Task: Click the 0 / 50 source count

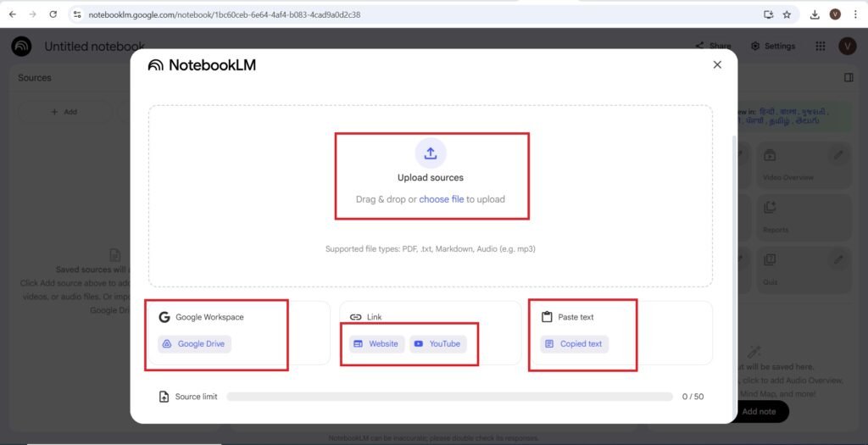Action: point(693,397)
